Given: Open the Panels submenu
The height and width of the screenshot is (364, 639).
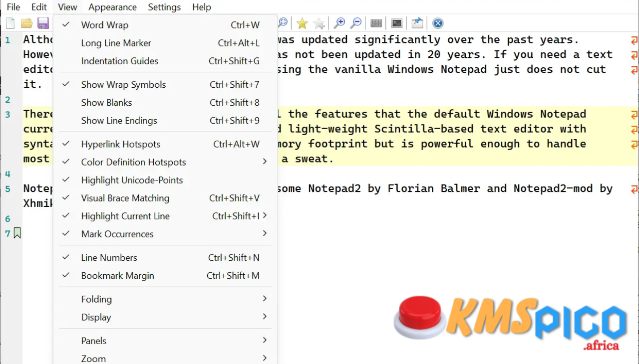Looking at the screenshot, I should [x=165, y=341].
